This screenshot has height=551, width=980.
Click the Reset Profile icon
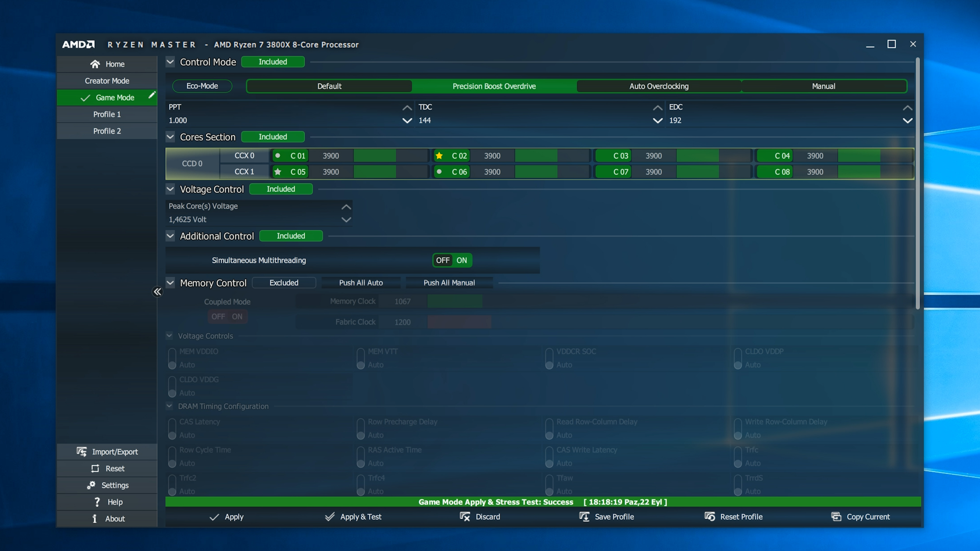pos(709,516)
